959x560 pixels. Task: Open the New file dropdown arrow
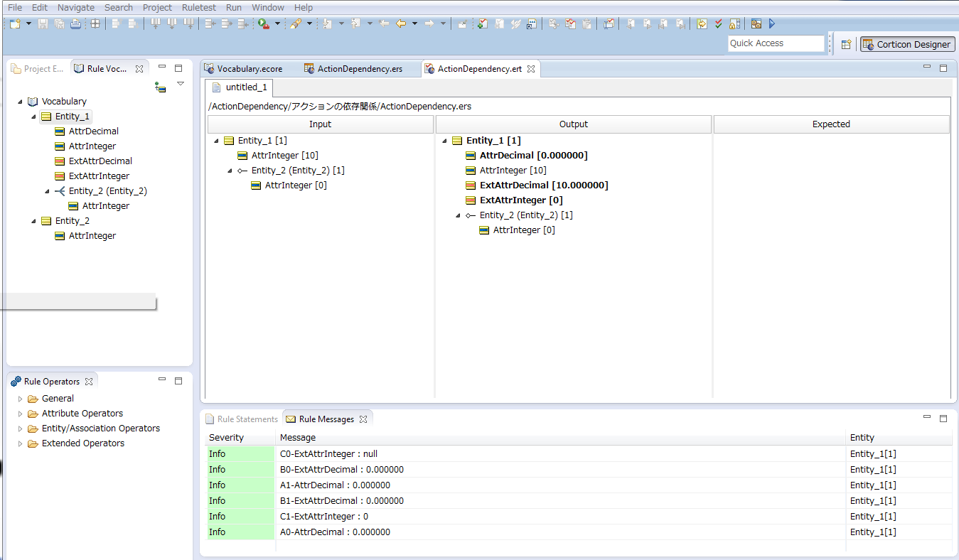pyautogui.click(x=29, y=23)
